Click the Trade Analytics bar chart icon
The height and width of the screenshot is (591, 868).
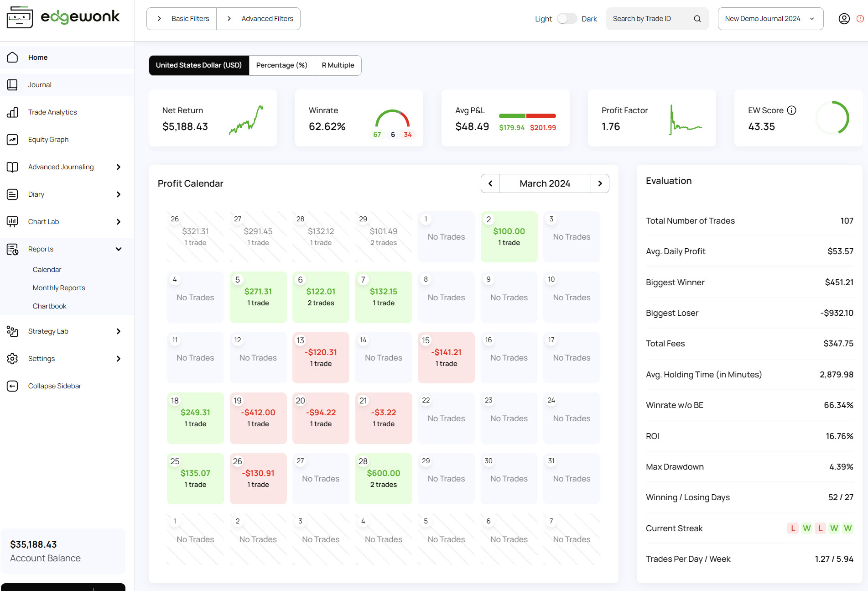coord(12,112)
